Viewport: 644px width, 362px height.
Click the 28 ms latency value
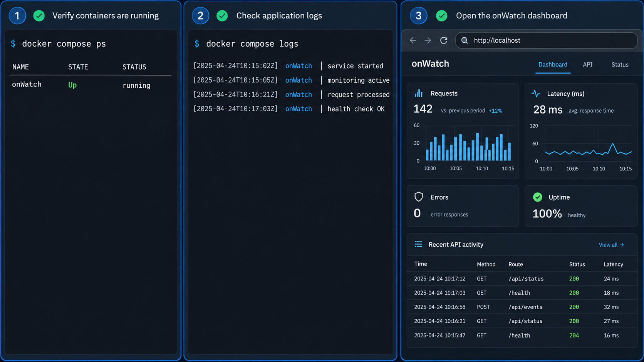click(x=548, y=110)
